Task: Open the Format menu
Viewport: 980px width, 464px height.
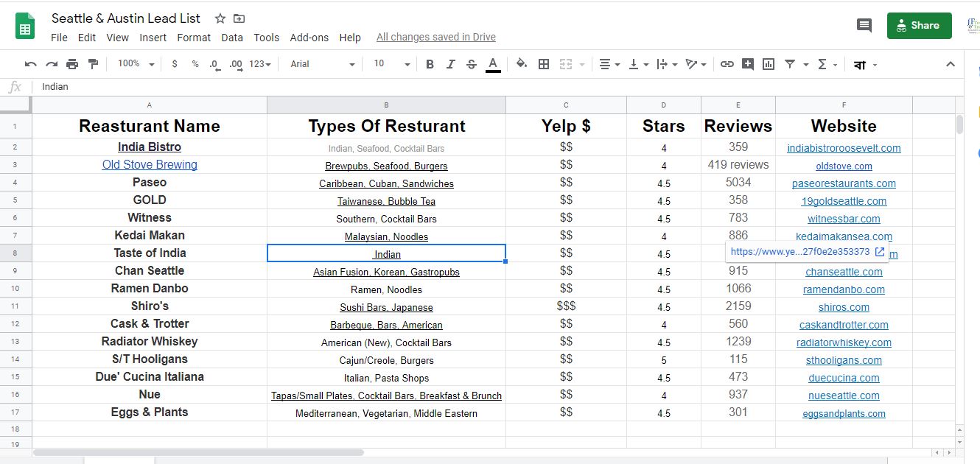Action: pyautogui.click(x=194, y=38)
